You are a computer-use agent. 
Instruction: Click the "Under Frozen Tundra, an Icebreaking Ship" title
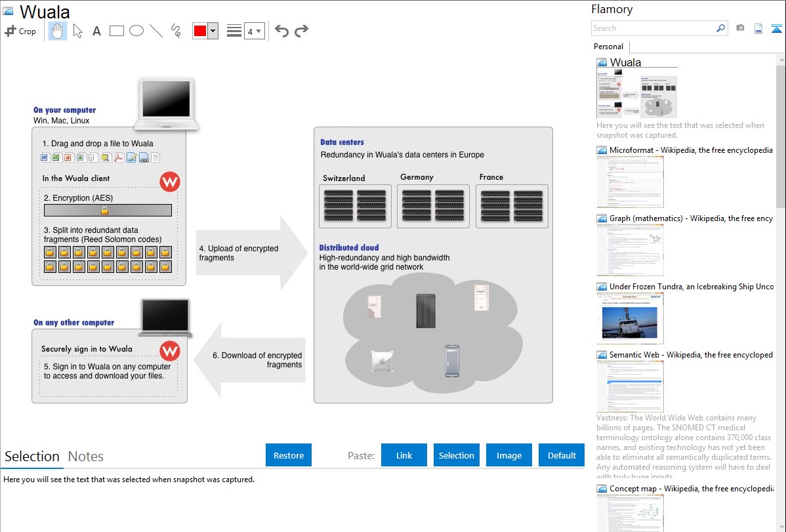pyautogui.click(x=692, y=287)
